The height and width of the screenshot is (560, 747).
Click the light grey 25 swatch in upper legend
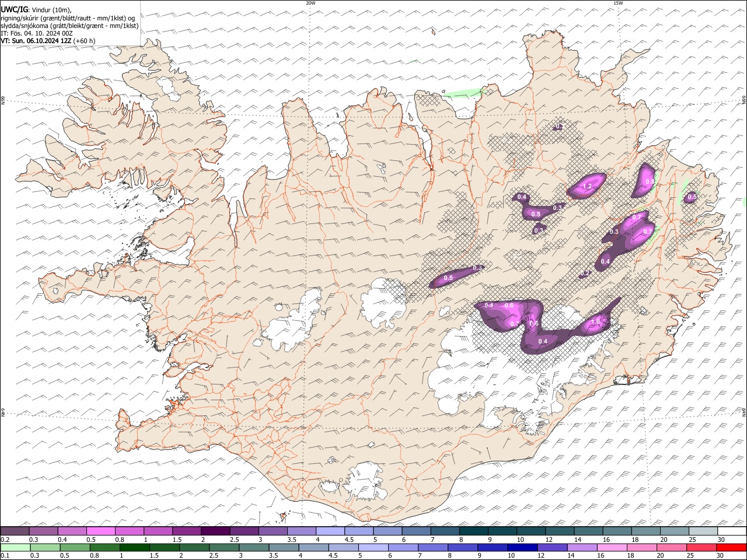(x=703, y=531)
